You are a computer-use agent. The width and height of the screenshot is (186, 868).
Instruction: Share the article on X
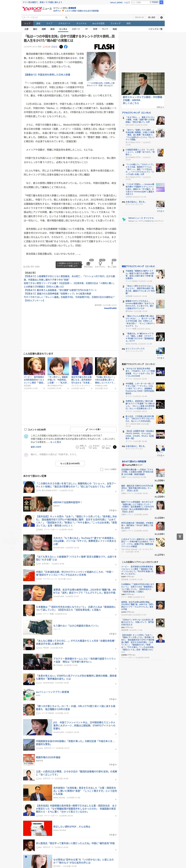[61, 47]
